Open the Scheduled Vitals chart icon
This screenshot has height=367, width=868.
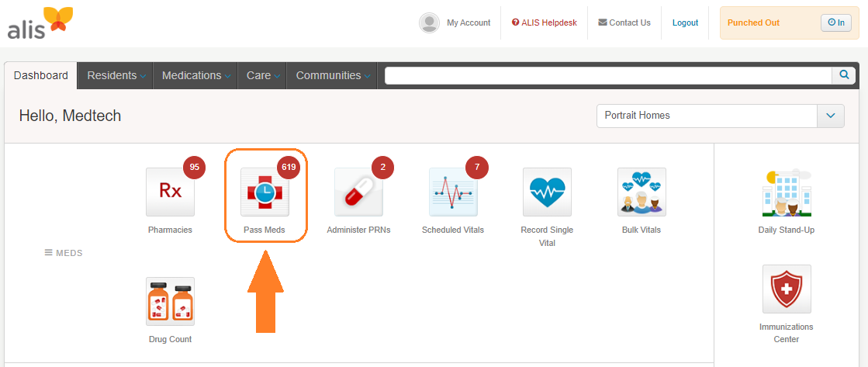click(x=453, y=192)
